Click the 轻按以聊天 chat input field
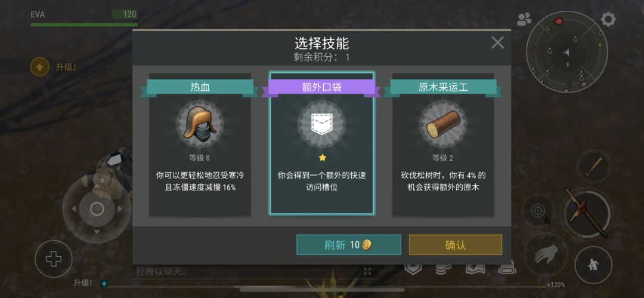 point(246,271)
